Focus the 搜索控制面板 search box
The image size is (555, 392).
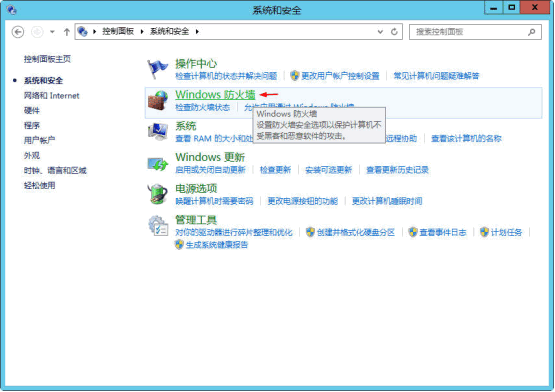pos(475,32)
